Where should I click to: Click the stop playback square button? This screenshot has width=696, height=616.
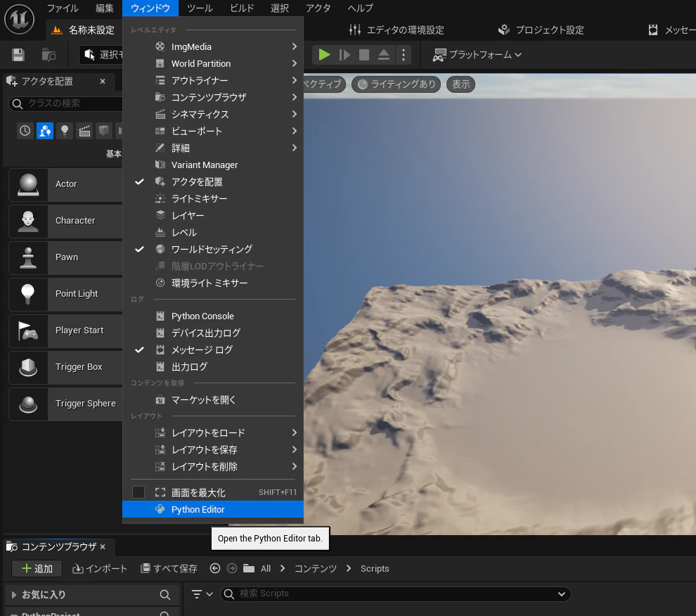tap(364, 55)
